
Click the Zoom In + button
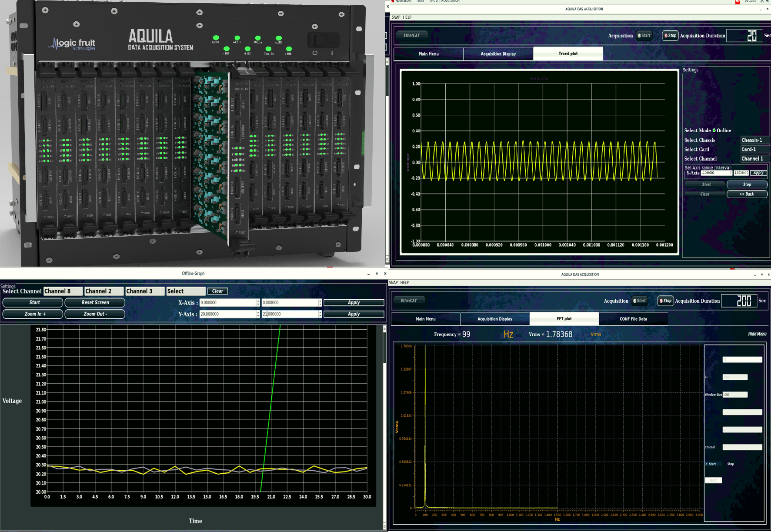pos(33,314)
